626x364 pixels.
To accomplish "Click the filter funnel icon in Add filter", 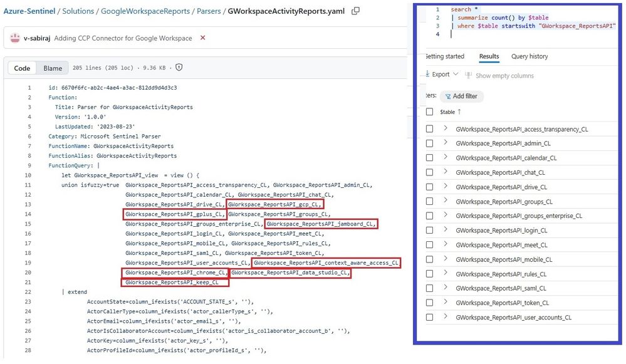I will click(448, 96).
